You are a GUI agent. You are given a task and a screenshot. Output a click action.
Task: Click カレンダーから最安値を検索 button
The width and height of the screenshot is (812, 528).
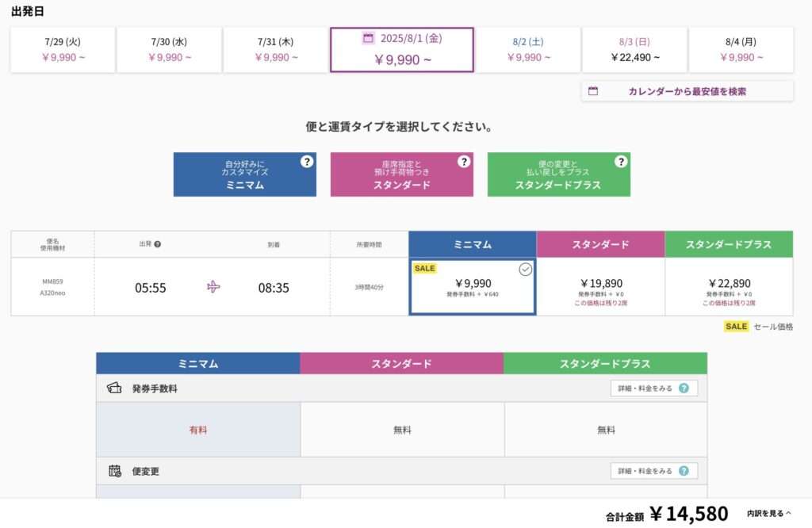click(x=688, y=91)
